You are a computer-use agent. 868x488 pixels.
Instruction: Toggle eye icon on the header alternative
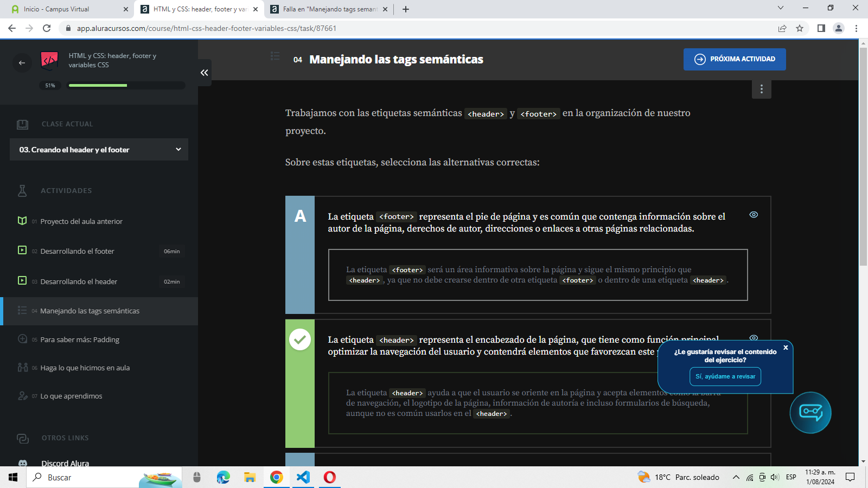pos(754,338)
